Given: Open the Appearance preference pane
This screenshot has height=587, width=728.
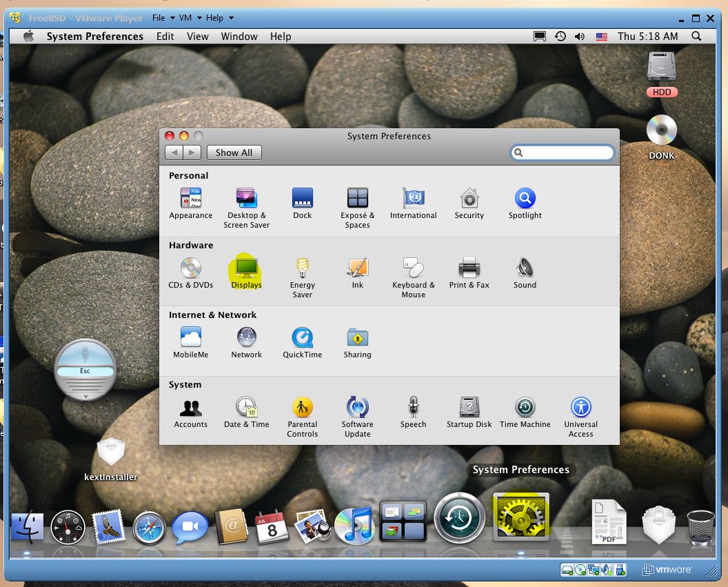Looking at the screenshot, I should coord(191,203).
